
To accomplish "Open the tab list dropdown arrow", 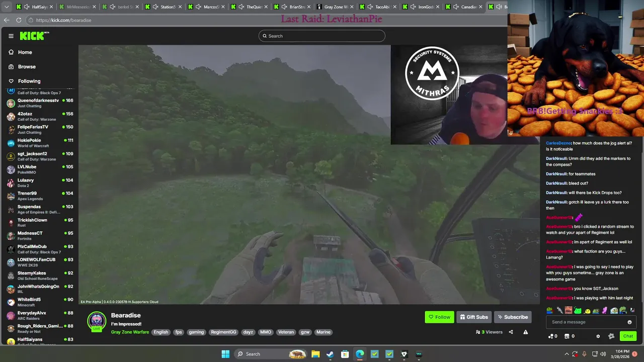I will [x=7, y=7].
